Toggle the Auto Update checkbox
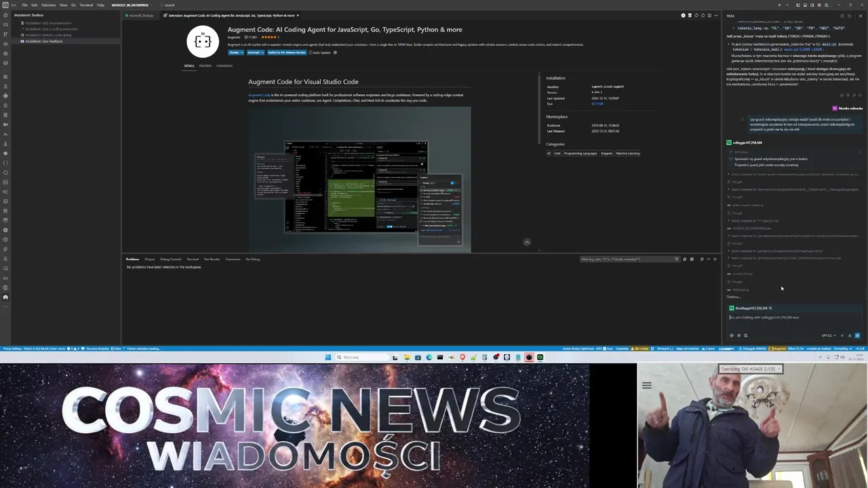Viewport: 868px width, 488px height. click(x=311, y=52)
